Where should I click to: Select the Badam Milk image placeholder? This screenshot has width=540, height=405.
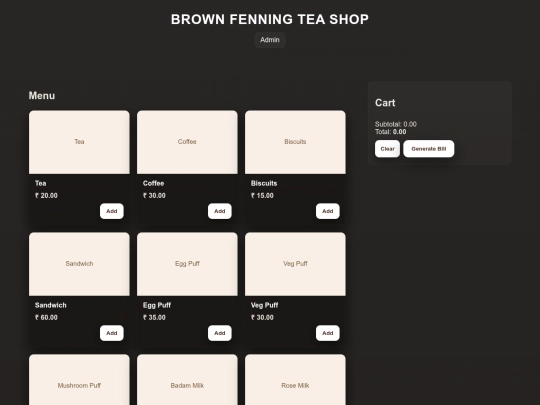(187, 380)
